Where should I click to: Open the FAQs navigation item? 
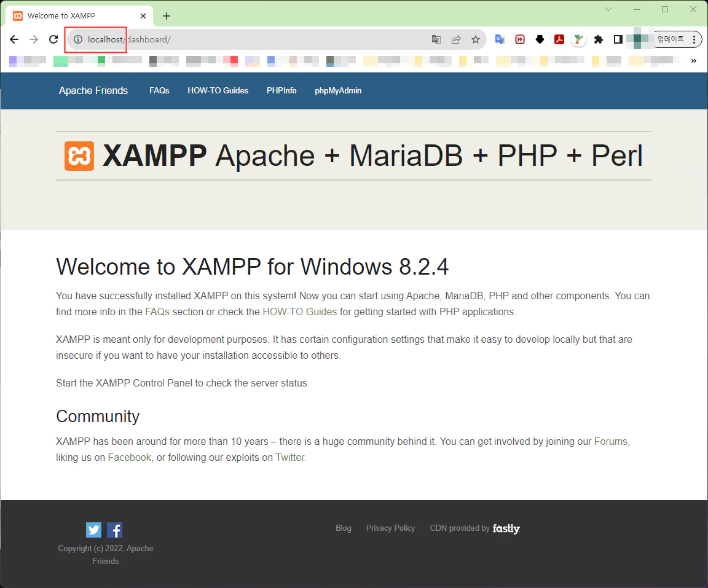coord(159,91)
